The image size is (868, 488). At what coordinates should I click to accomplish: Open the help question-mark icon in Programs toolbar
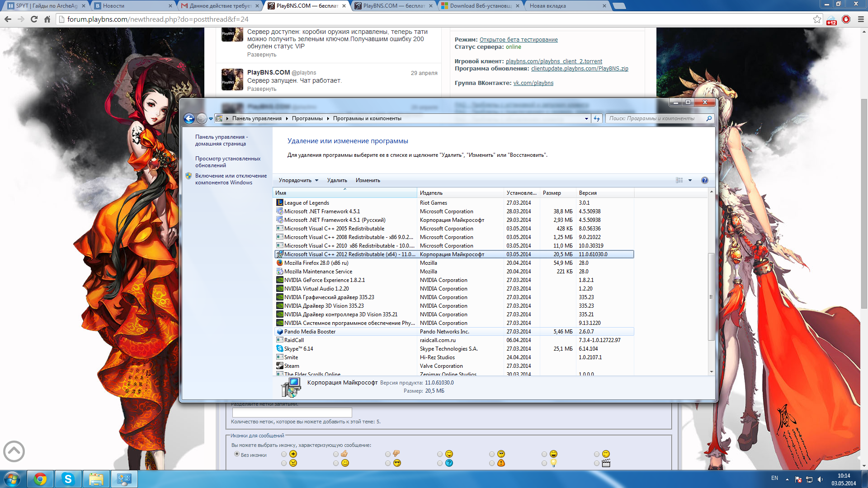704,180
